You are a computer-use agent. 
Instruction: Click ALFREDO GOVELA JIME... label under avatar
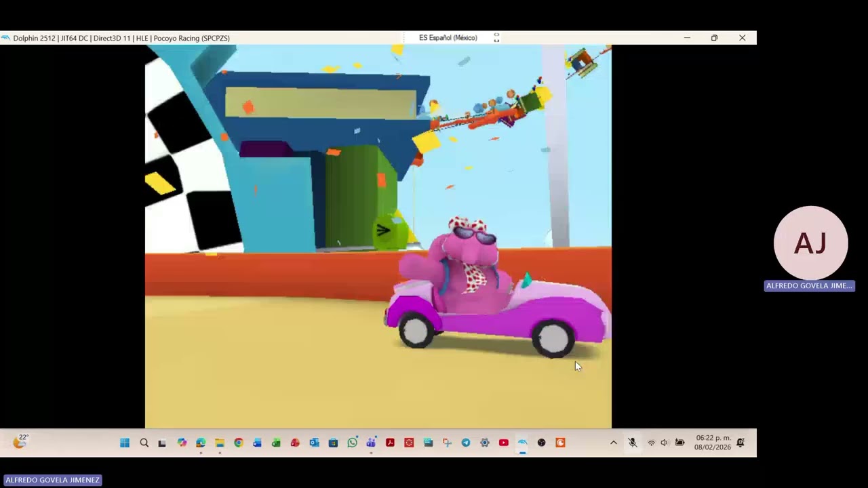coord(809,285)
